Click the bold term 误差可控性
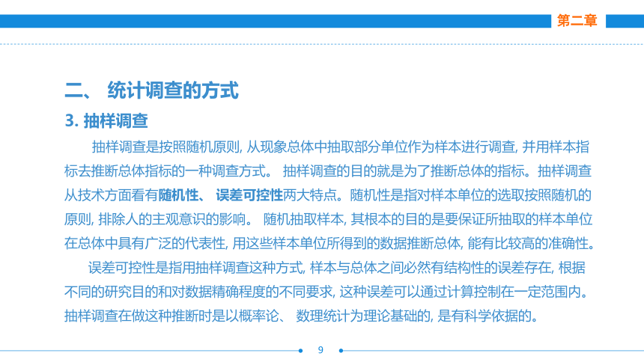The width and height of the screenshot is (644, 362). coord(249,195)
